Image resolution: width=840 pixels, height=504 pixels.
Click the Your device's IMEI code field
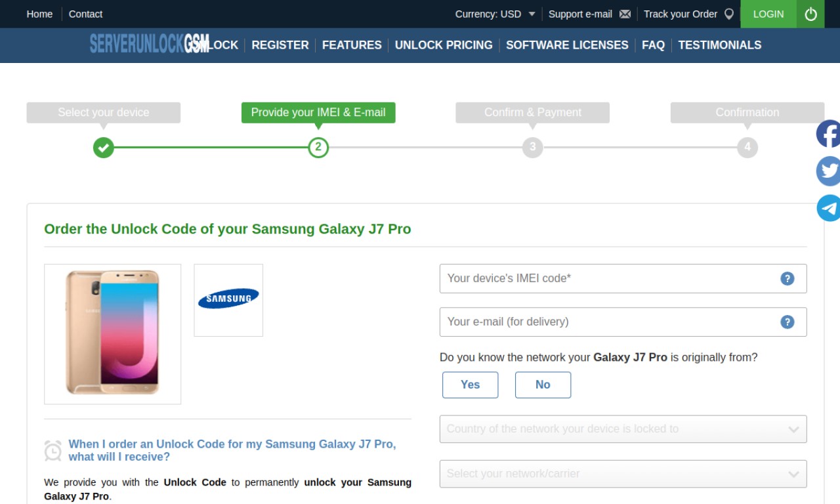pos(623,279)
